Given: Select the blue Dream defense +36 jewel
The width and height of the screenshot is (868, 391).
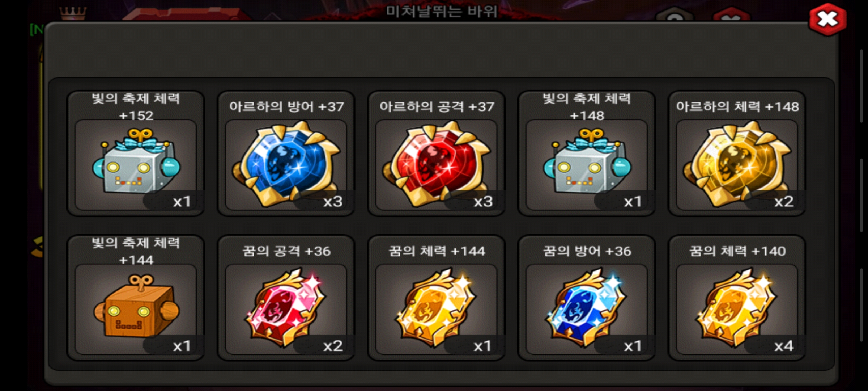Looking at the screenshot, I should pyautogui.click(x=587, y=308).
